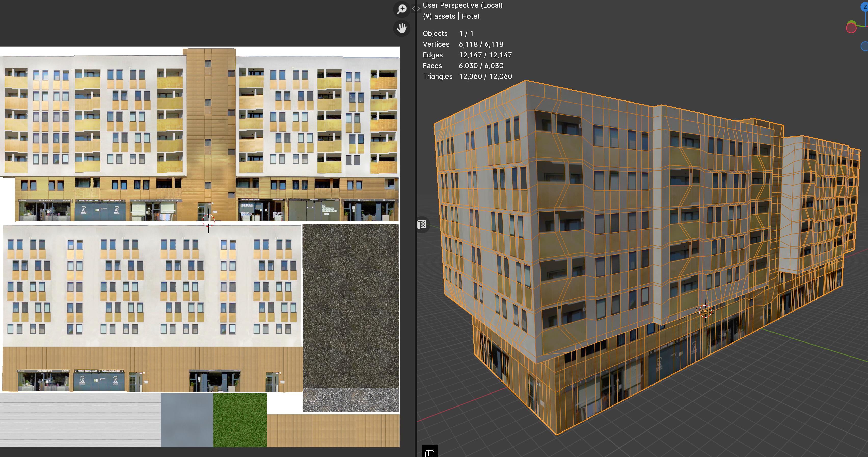This screenshot has width=868, height=457.
Task: Click the right chevron beside the zoom icon
Action: pyautogui.click(x=419, y=9)
